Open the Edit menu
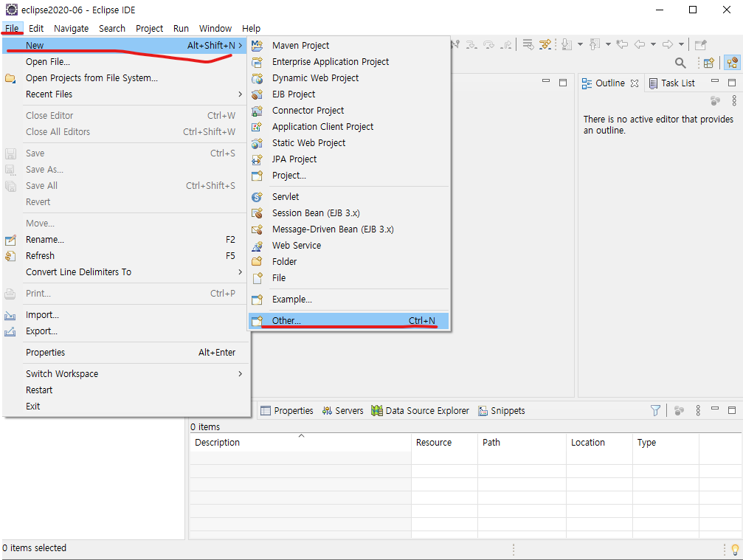Viewport: 743px width, 560px height. pyautogui.click(x=36, y=29)
